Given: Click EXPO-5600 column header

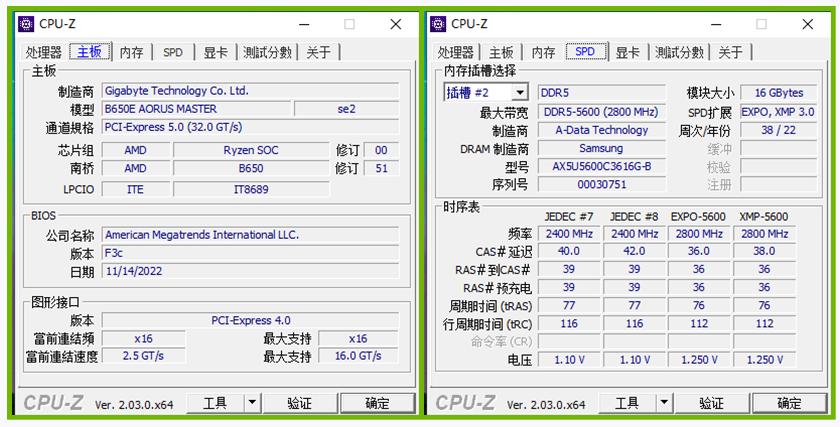Looking at the screenshot, I should pos(699,217).
